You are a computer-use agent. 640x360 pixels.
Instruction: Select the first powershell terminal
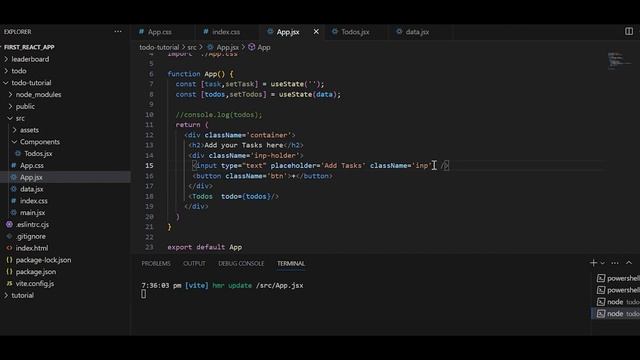point(618,278)
